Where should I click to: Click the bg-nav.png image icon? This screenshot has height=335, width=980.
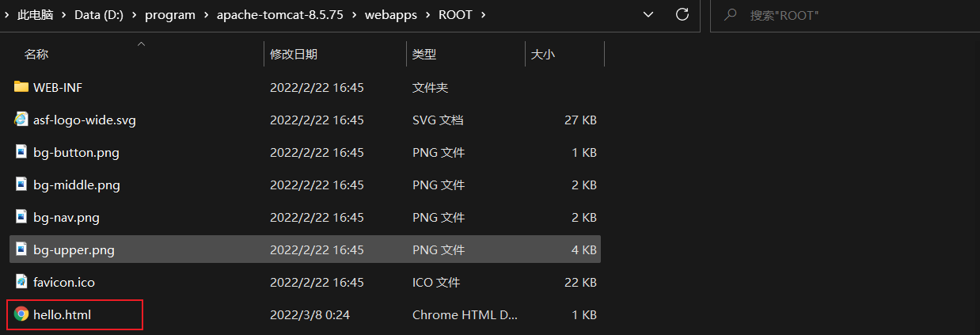[21, 217]
